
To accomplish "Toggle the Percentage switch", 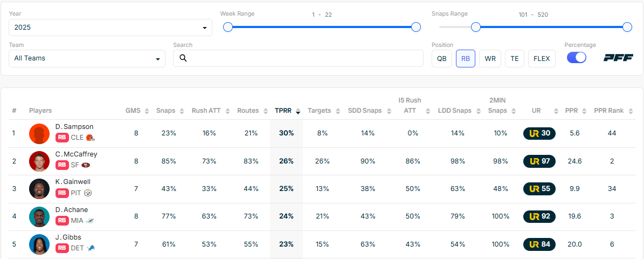I will pos(576,58).
